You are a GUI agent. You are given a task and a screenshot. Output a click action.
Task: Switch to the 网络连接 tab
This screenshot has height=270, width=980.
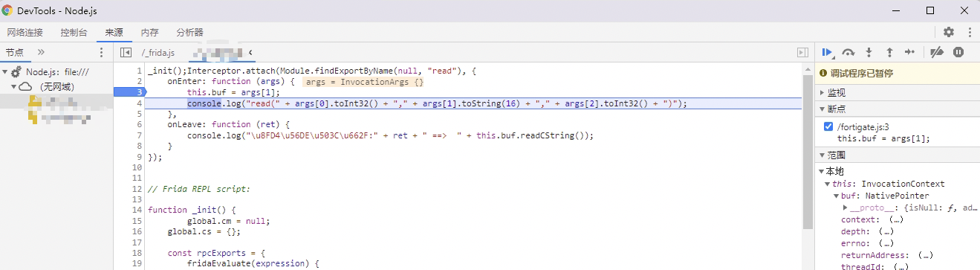[25, 33]
